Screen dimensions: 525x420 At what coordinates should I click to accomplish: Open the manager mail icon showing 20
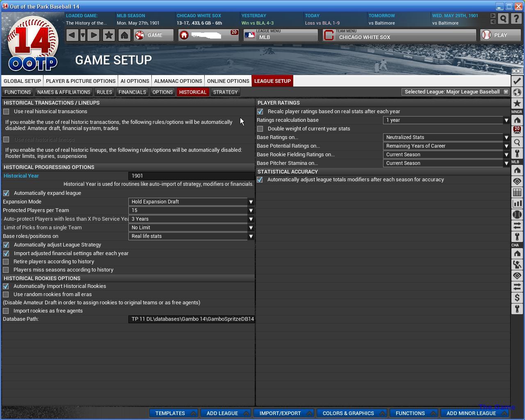pos(517,131)
